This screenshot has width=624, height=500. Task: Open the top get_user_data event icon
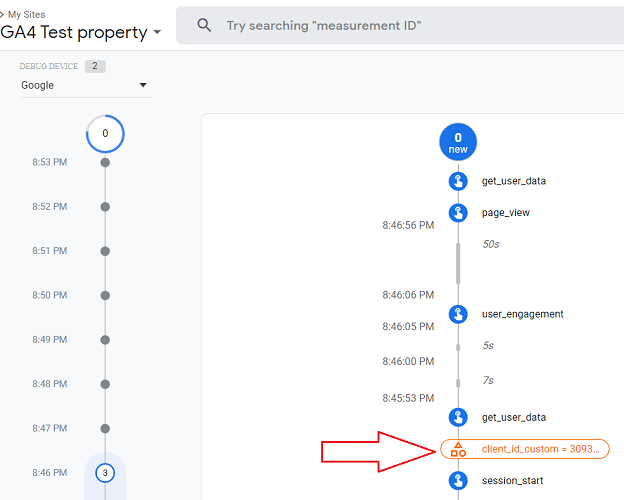click(x=458, y=181)
